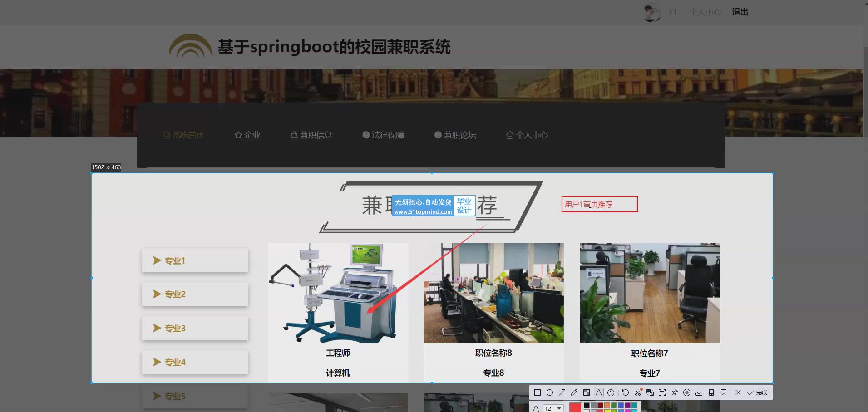Select the 专业4 category
The image size is (868, 412).
pyautogui.click(x=195, y=362)
